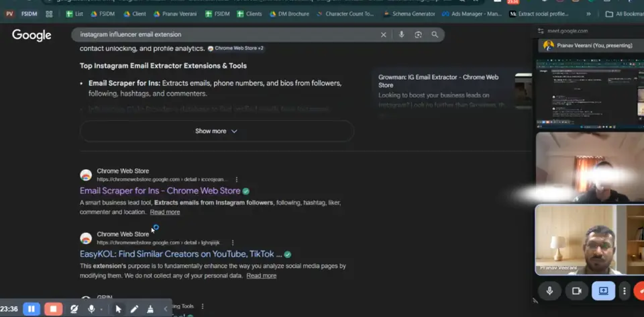Click the PV profile badge
This screenshot has height=317, width=644.
9,14
